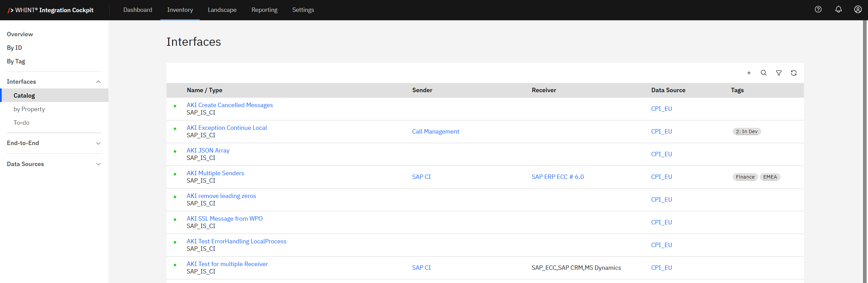Image resolution: width=868 pixels, height=283 pixels.
Task: Expand the Data Sources sidebar section
Action: [98, 164]
